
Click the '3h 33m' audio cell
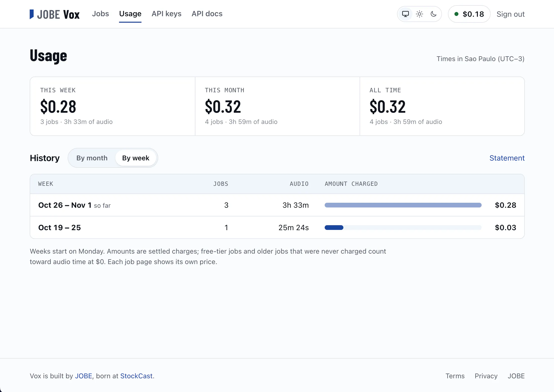(x=295, y=205)
